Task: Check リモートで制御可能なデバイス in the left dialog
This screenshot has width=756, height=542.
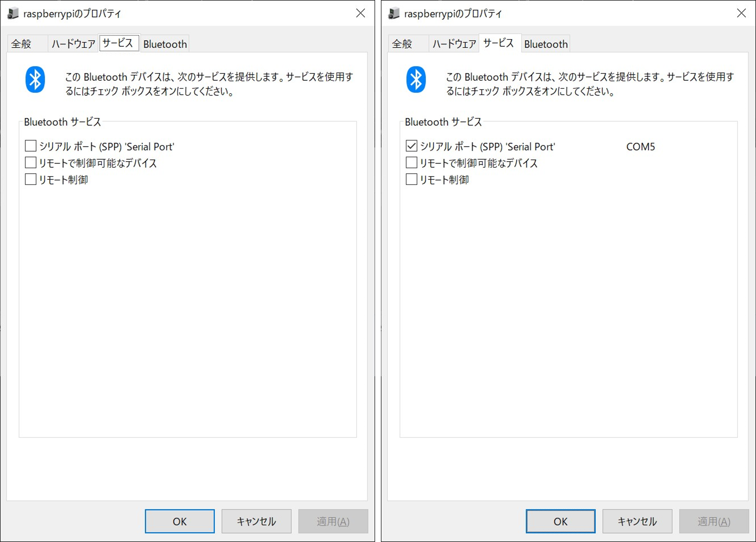Action: (31, 163)
